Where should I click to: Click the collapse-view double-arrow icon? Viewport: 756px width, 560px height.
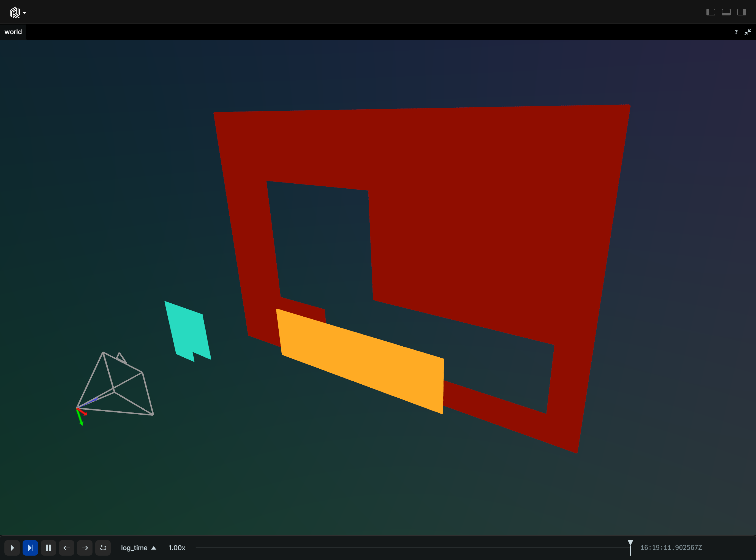click(748, 32)
